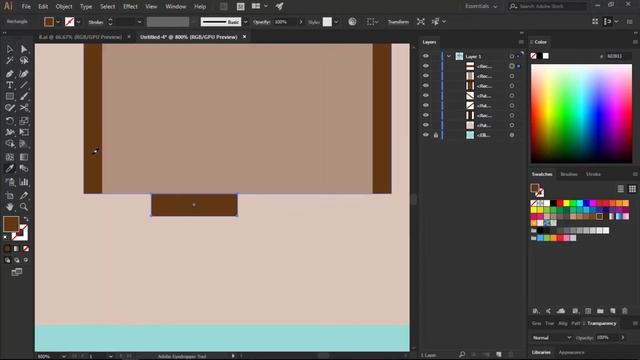Collapse Layer 1 tree arrow

[x=449, y=56]
